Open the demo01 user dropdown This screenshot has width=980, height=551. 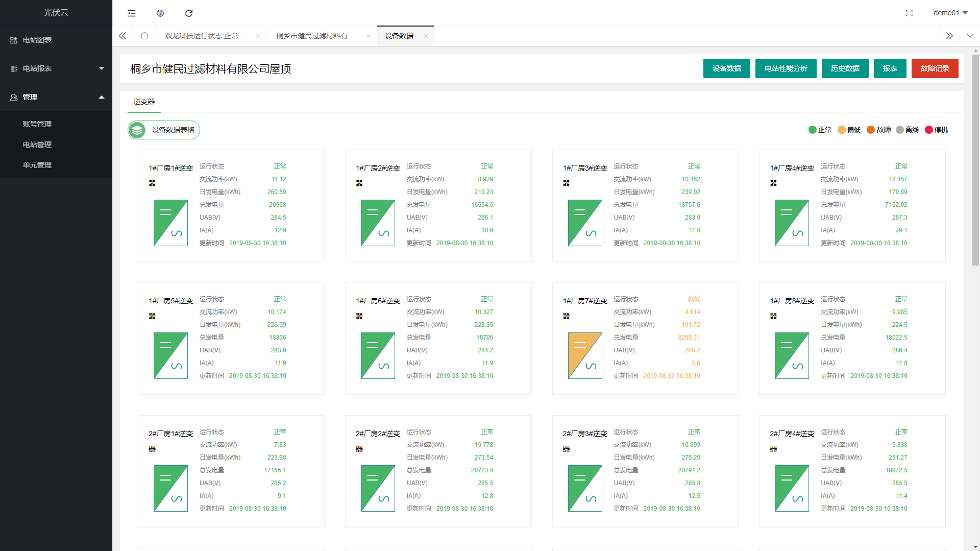click(x=950, y=13)
